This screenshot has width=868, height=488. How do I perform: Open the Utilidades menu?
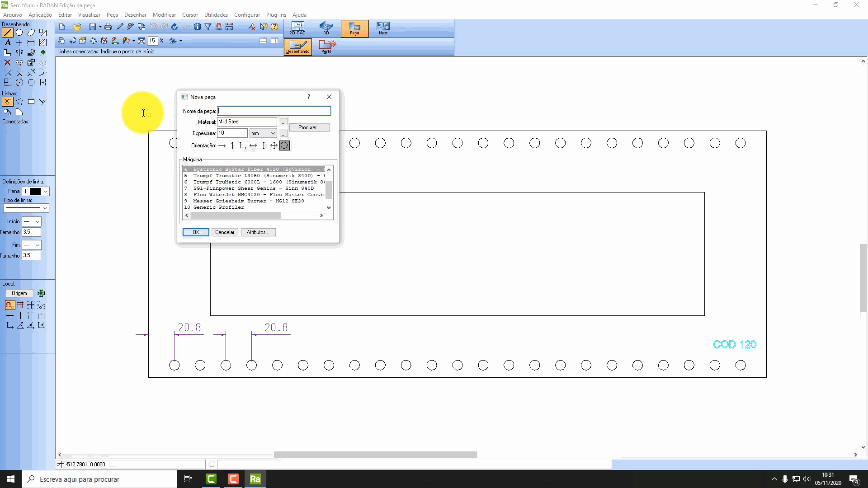pyautogui.click(x=216, y=15)
